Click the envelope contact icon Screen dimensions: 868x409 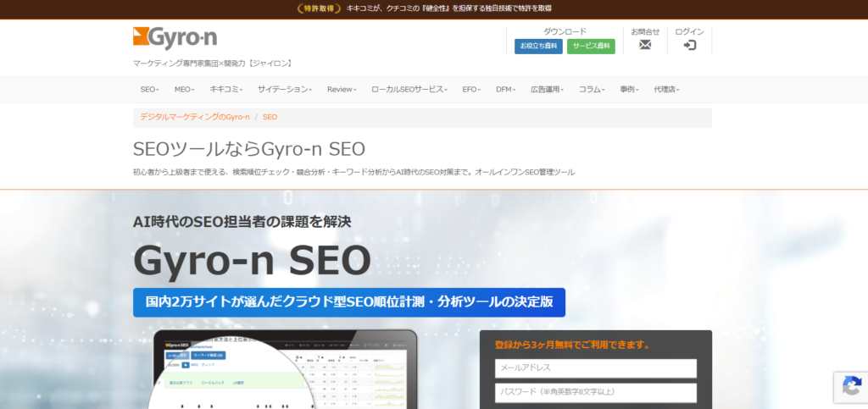[645, 46]
